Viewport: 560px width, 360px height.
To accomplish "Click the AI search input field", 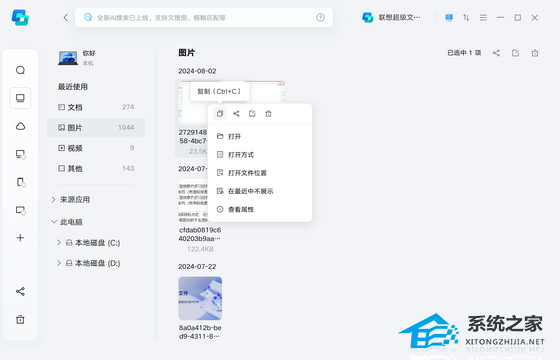I will click(204, 18).
